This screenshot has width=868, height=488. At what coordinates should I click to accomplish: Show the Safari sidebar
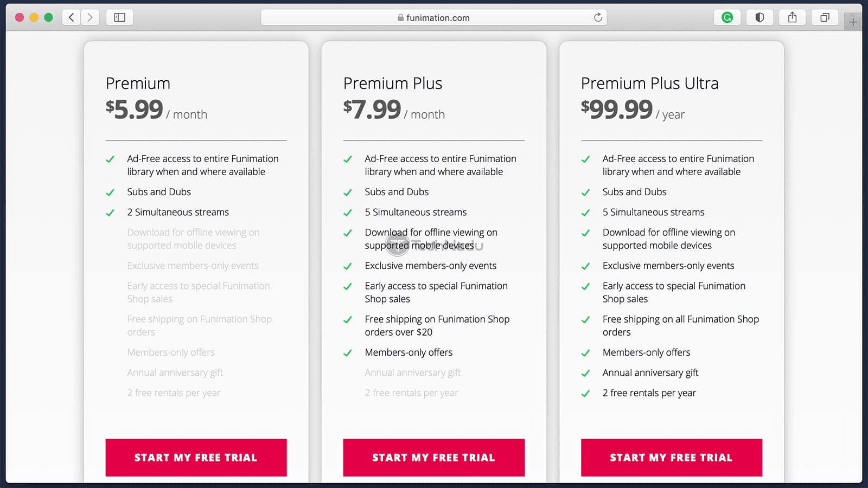point(119,17)
